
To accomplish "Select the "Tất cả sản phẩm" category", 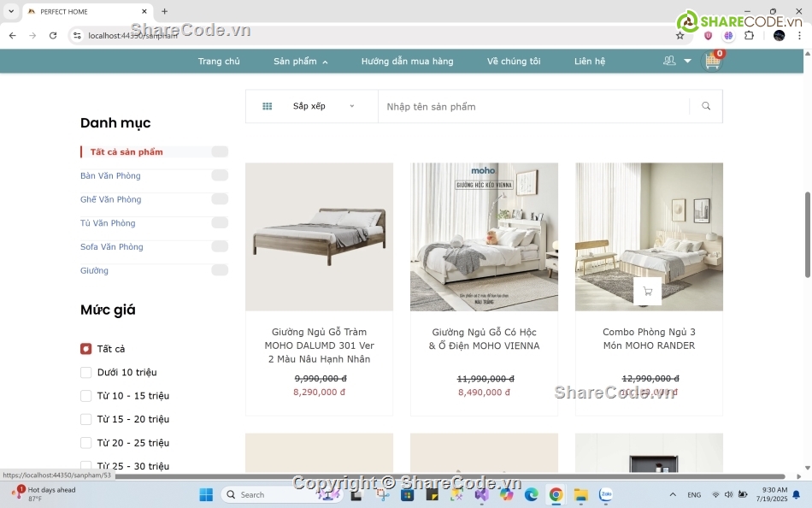I will point(127,152).
